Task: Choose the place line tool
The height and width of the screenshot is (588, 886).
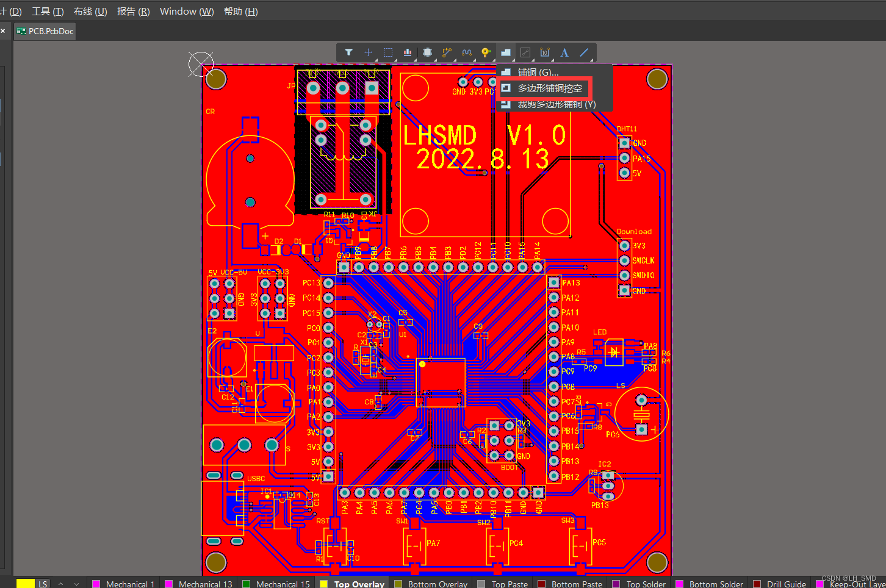Action: [584, 52]
